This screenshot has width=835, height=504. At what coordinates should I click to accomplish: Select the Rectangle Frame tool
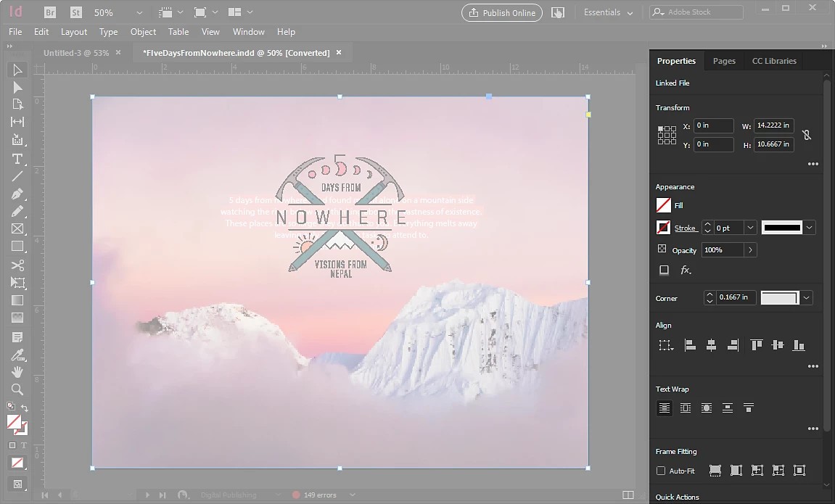[x=17, y=229]
